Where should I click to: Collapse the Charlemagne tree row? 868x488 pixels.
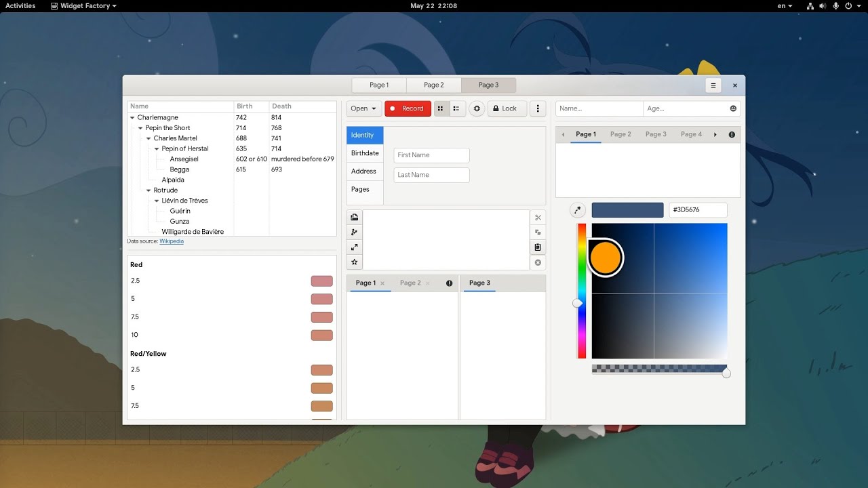pos(133,118)
